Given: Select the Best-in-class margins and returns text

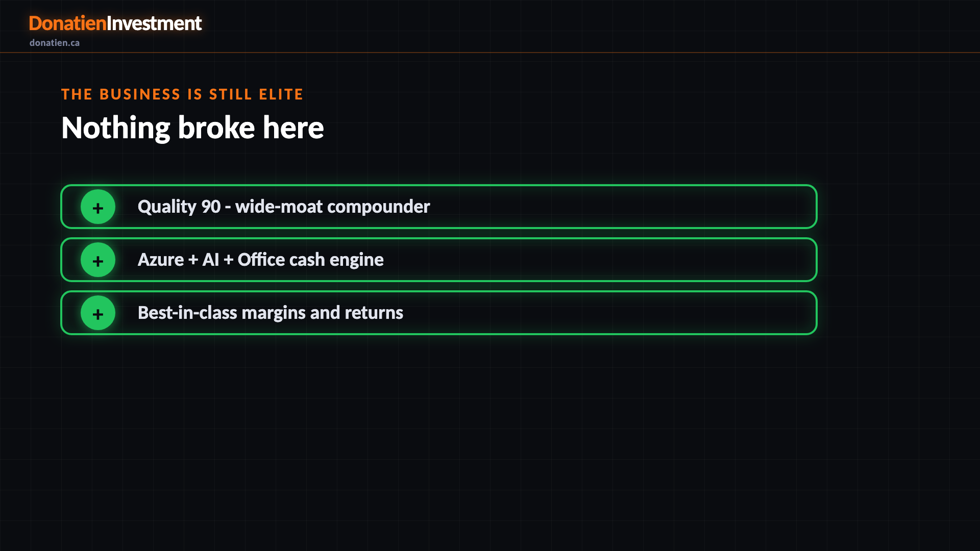Looking at the screenshot, I should point(271,313).
